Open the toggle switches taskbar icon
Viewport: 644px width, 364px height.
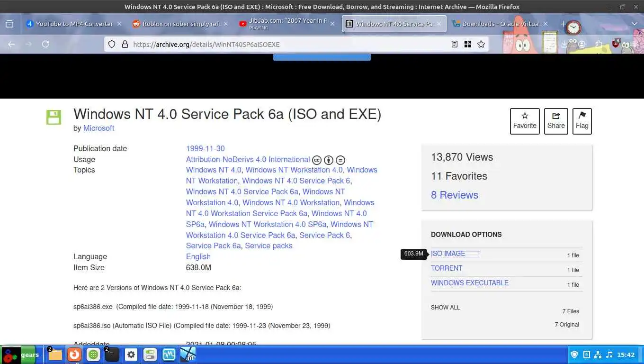tap(150, 355)
